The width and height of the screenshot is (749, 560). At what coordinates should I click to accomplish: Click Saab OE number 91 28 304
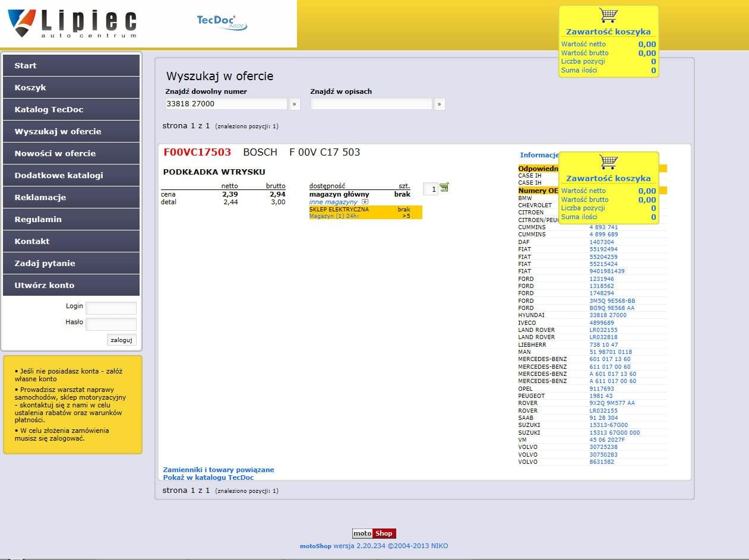603,418
